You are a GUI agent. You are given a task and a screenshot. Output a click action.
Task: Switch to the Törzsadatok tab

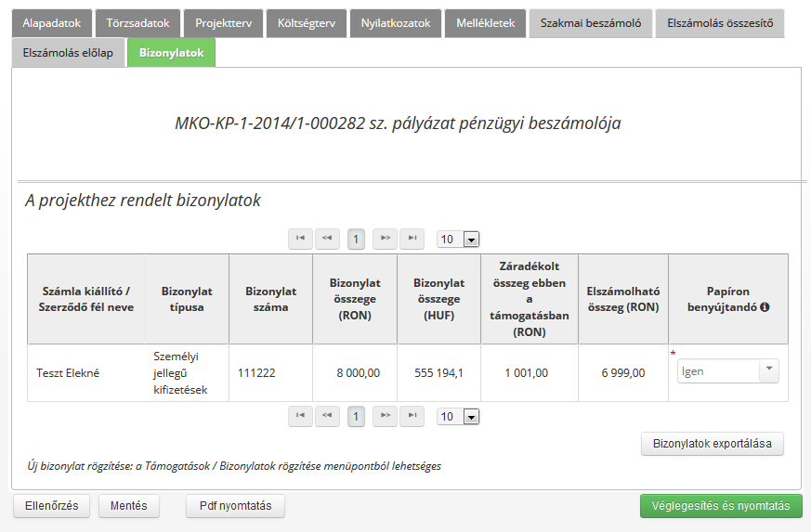coord(137,23)
